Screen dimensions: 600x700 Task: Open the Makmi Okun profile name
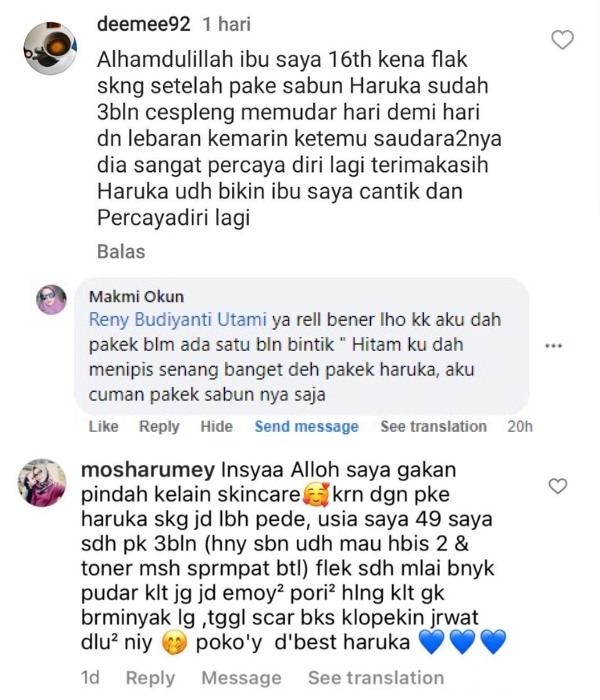pos(136,296)
